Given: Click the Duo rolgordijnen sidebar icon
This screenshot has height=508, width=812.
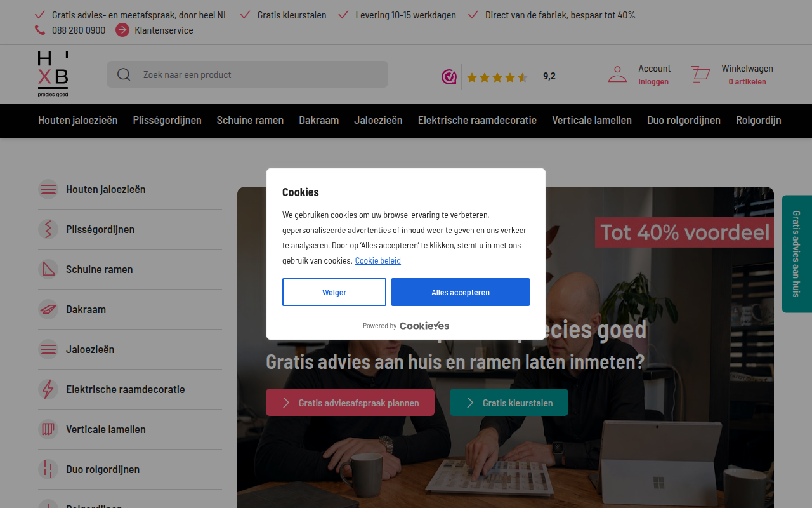Looking at the screenshot, I should 48,469.
